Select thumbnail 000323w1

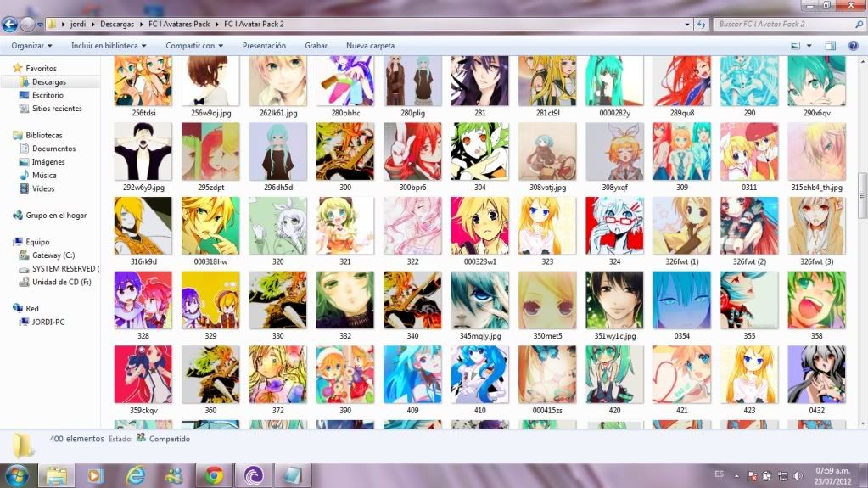click(480, 226)
